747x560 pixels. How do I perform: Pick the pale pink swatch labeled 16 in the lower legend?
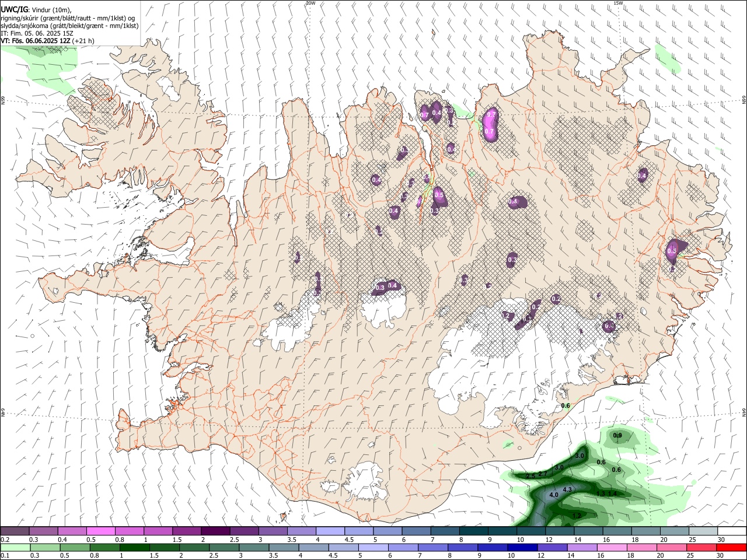coord(612,547)
